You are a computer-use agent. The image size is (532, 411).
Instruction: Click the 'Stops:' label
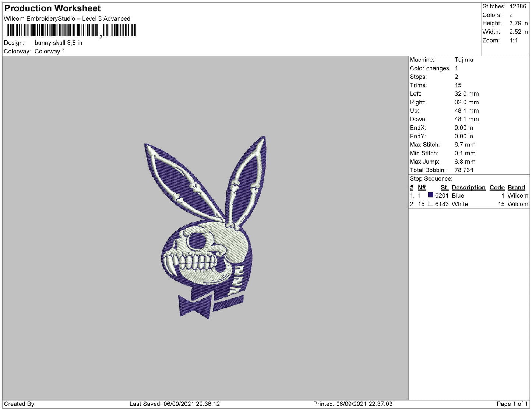pos(418,77)
